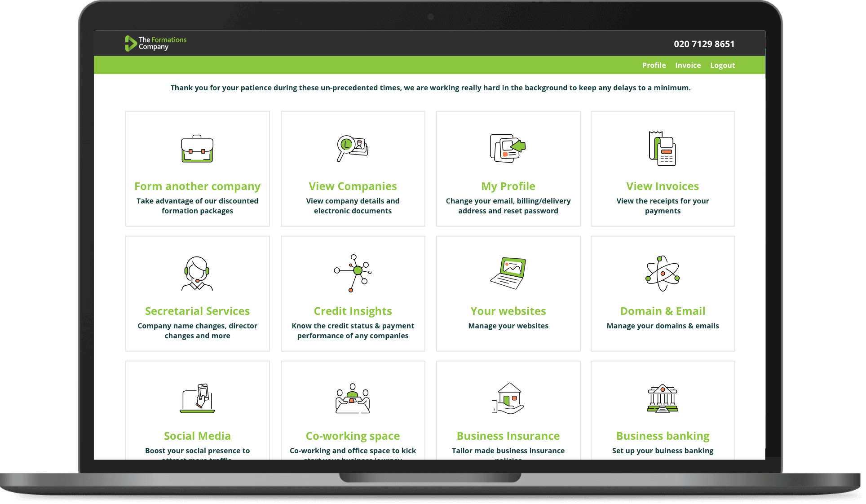The height and width of the screenshot is (504, 866).
Task: Select the My Profile settings icon
Action: coord(508,149)
